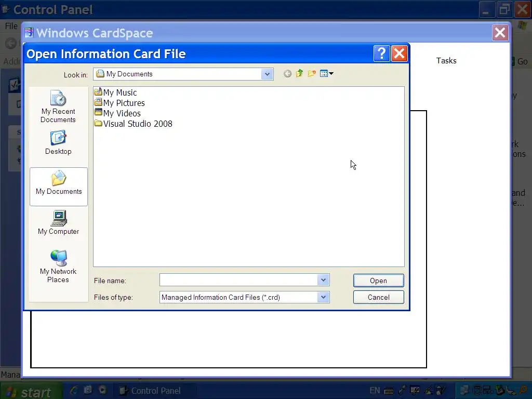Image resolution: width=532 pixels, height=399 pixels.
Task: Switch to Control Panel taskbar button
Action: (154, 391)
